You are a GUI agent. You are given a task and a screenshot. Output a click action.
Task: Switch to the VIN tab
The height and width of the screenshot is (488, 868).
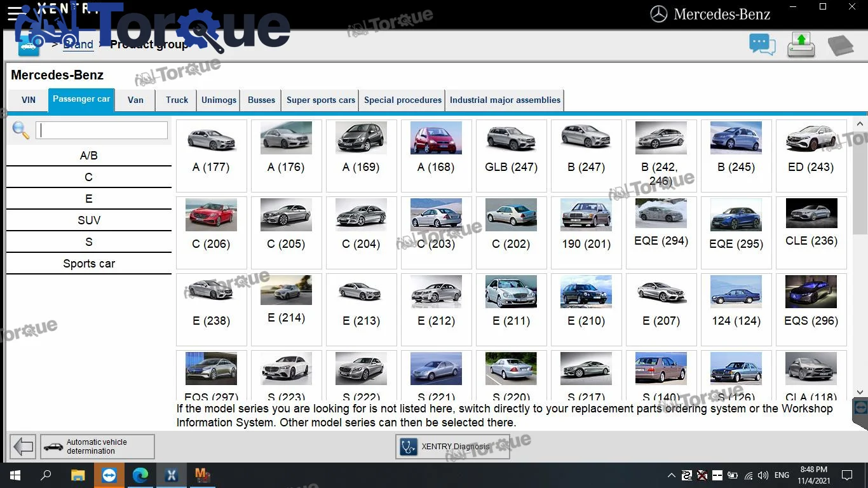click(29, 100)
